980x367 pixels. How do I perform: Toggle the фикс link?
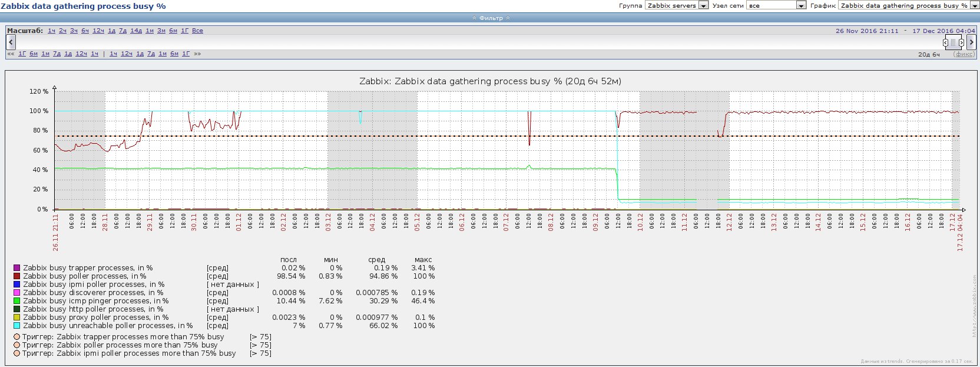point(964,54)
